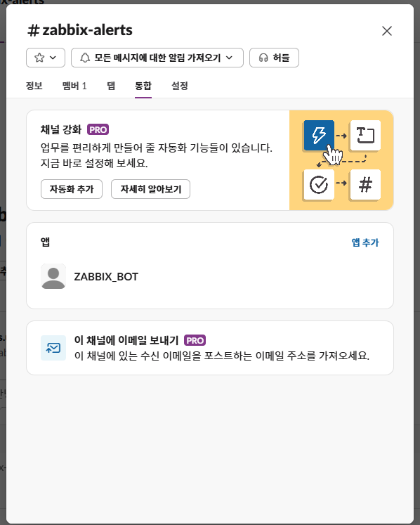Viewport: 420px width, 525px height.
Task: Click the #zabbix-alerts channel title
Action: pyautogui.click(x=80, y=30)
